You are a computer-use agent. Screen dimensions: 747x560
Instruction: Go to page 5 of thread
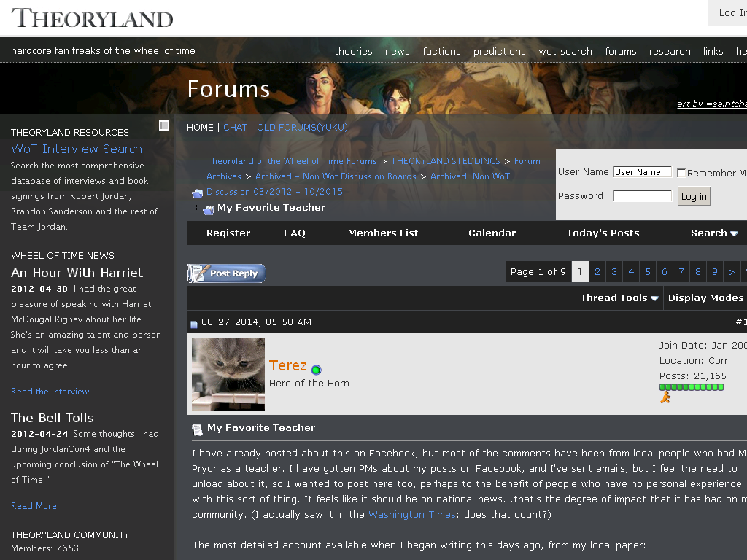(x=648, y=271)
